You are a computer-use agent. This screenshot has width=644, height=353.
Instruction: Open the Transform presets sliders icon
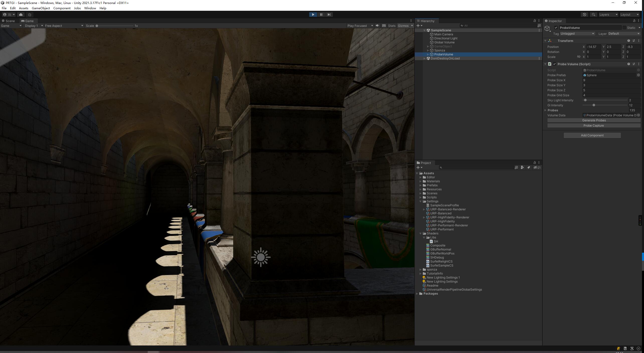(x=634, y=41)
